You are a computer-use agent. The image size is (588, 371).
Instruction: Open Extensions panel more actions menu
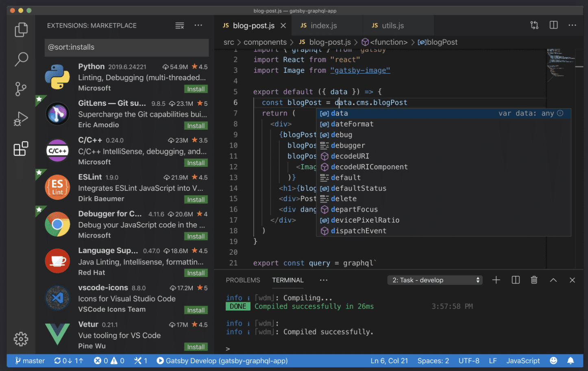tap(198, 25)
